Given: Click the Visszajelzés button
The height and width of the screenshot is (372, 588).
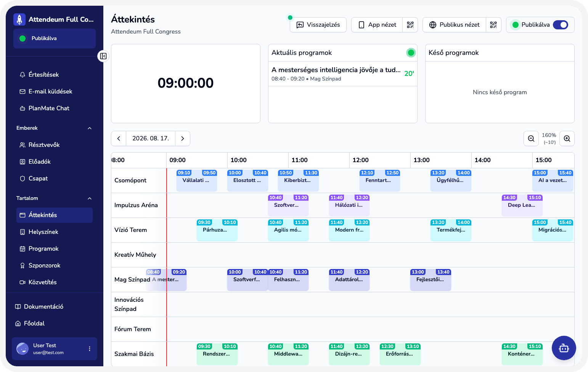Looking at the screenshot, I should click(x=318, y=25).
